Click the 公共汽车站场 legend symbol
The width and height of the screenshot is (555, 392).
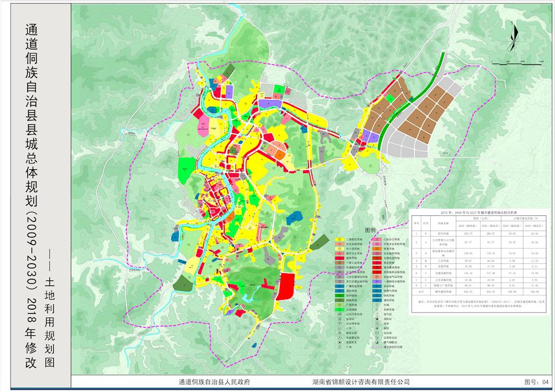click(340, 314)
